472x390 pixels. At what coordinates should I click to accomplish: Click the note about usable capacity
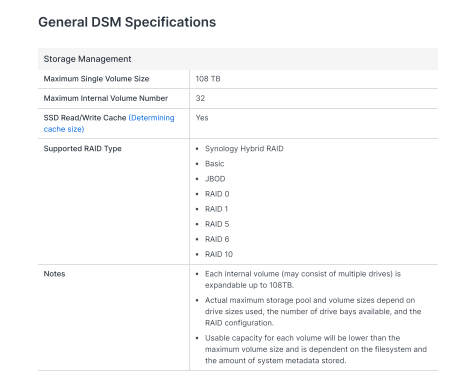[x=316, y=349]
